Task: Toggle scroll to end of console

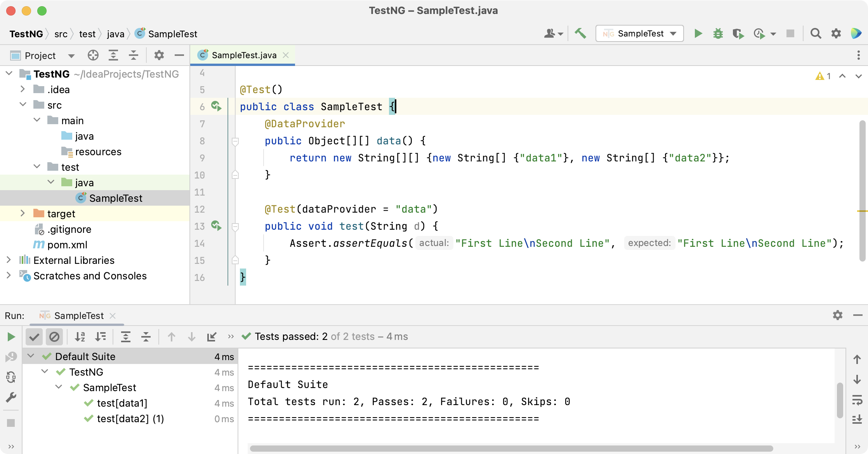Action: pyautogui.click(x=857, y=419)
